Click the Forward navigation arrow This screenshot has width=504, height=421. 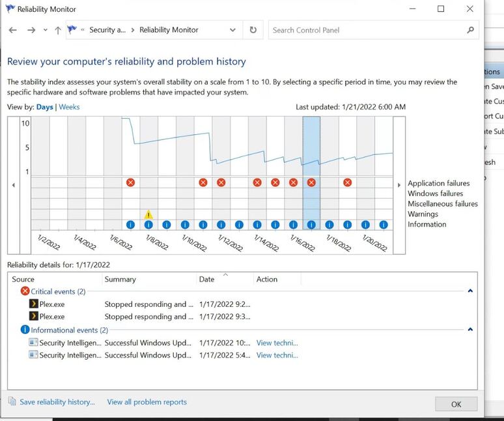tap(31, 30)
